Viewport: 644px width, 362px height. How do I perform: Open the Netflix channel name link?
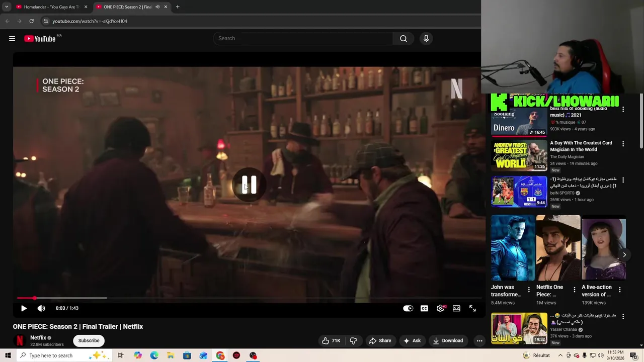pos(38,338)
